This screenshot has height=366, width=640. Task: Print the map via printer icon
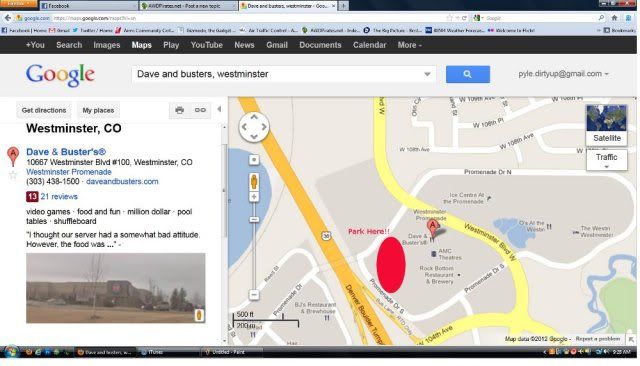coord(179,110)
